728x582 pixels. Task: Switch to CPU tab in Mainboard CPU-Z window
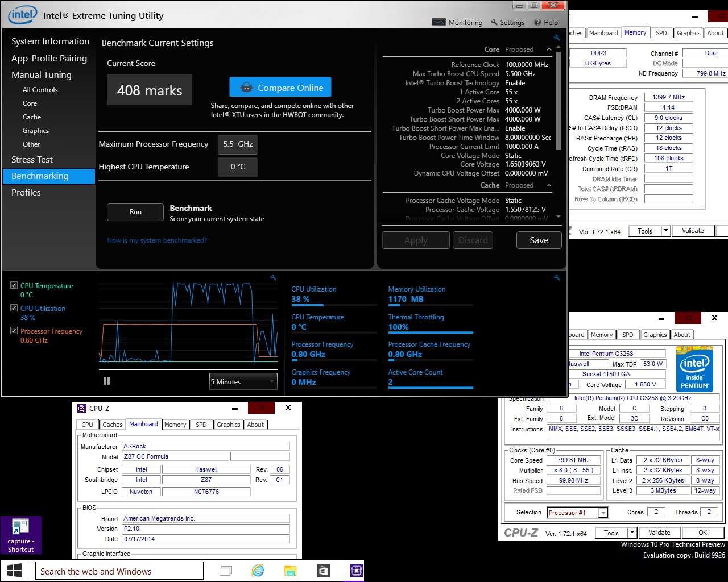coord(87,425)
